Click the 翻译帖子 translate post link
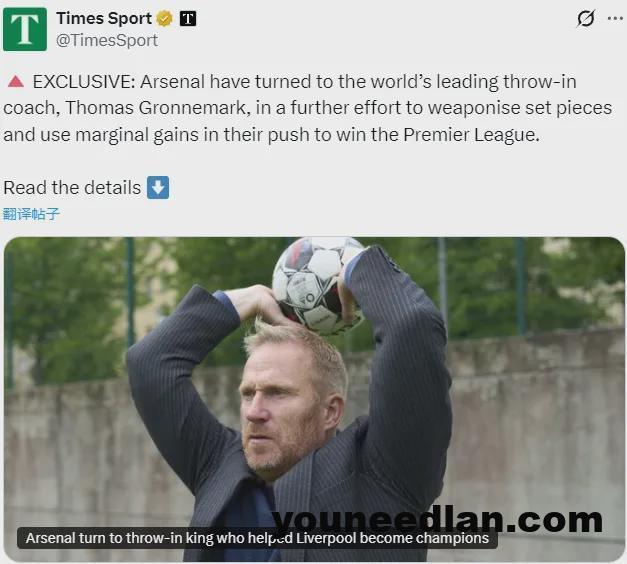 click(x=31, y=214)
